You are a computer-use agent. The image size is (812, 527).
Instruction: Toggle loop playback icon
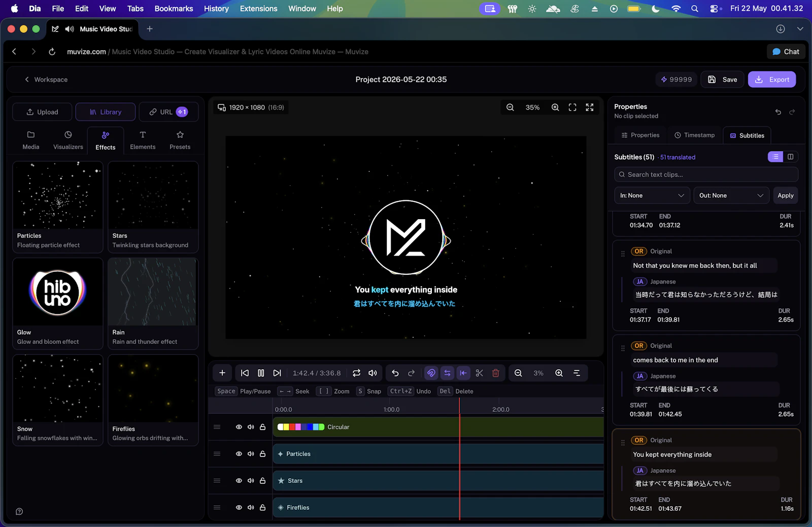(356, 373)
